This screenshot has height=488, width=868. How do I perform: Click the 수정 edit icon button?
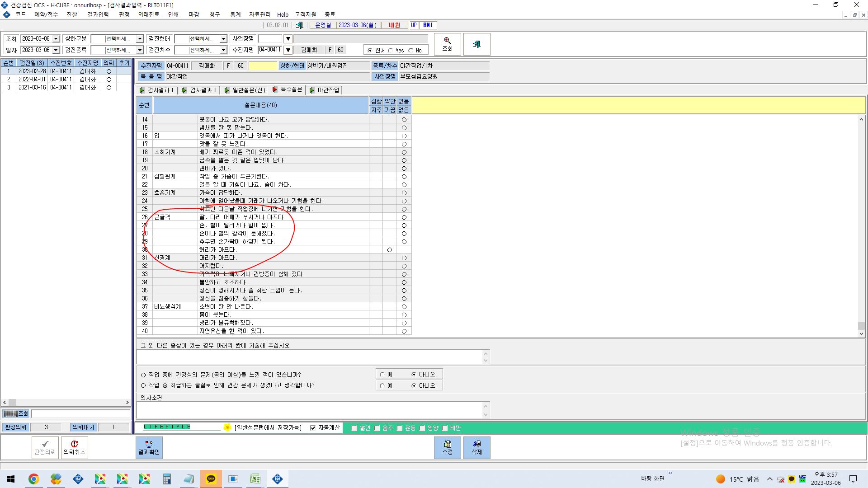pos(447,447)
